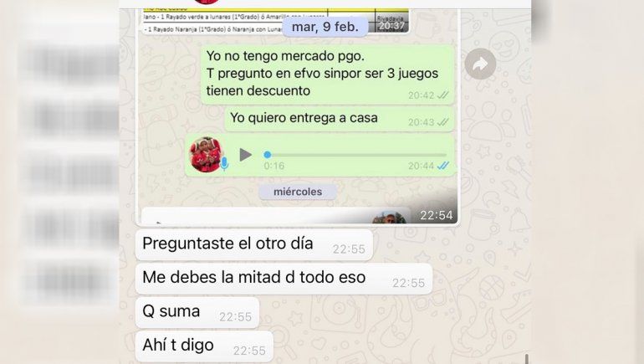The image size is (644, 364).
Task: Select the 'Q suma' message bubble
Action: [197, 313]
